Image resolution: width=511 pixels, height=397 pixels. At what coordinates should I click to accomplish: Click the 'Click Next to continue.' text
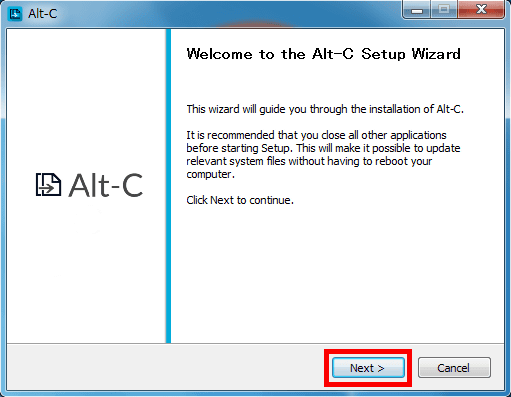tap(240, 200)
